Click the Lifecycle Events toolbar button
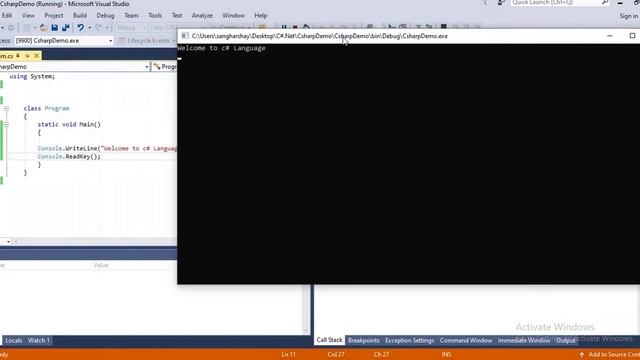Image resolution: width=640 pixels, height=360 pixels. click(147, 40)
